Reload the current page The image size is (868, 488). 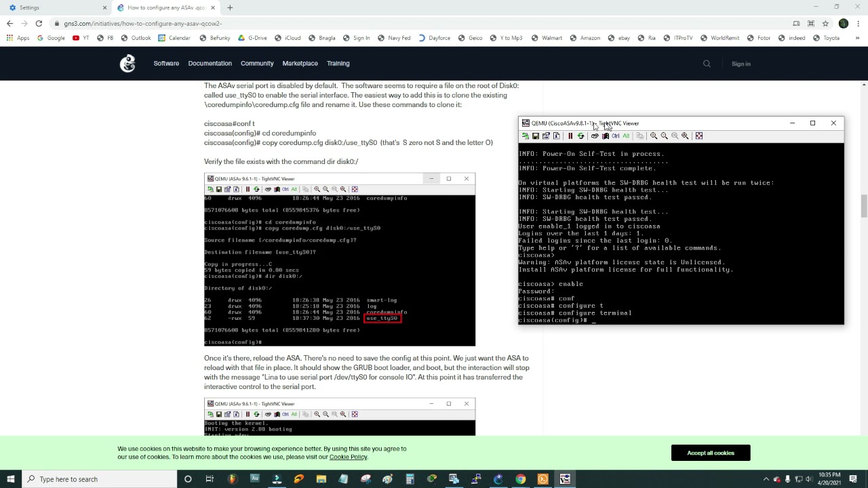[39, 24]
